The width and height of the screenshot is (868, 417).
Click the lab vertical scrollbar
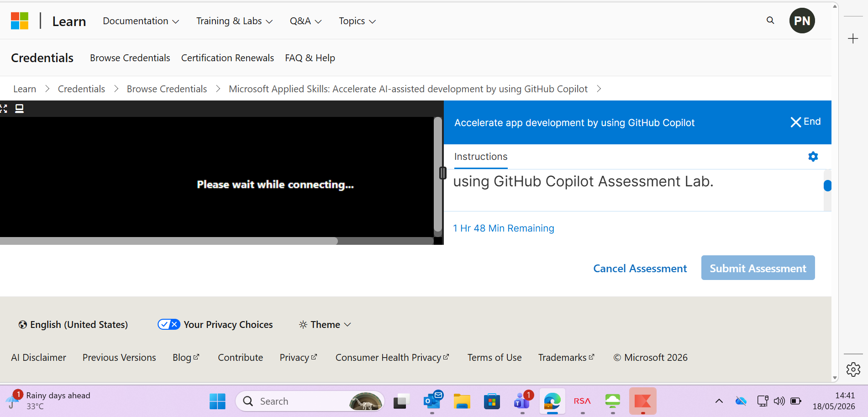click(438, 174)
